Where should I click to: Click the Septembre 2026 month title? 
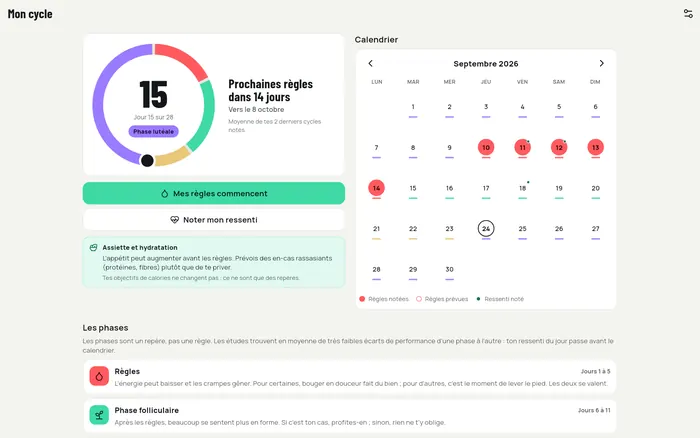(x=486, y=64)
